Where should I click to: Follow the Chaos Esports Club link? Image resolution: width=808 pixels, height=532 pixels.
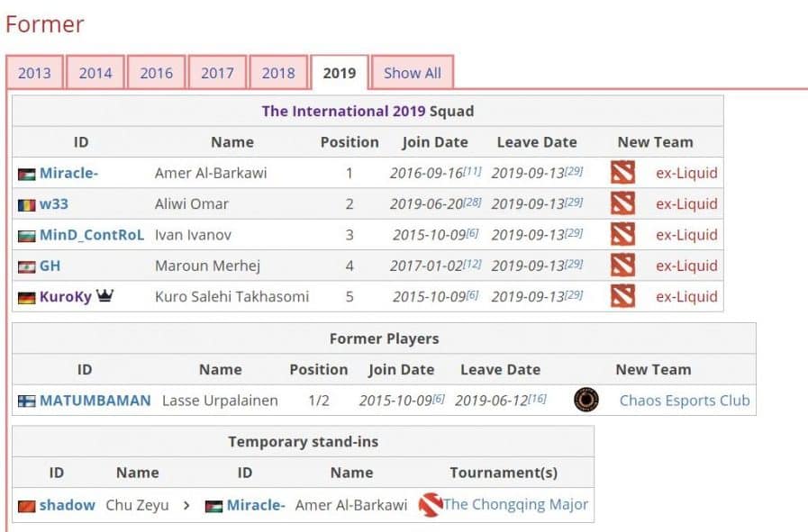(x=685, y=401)
